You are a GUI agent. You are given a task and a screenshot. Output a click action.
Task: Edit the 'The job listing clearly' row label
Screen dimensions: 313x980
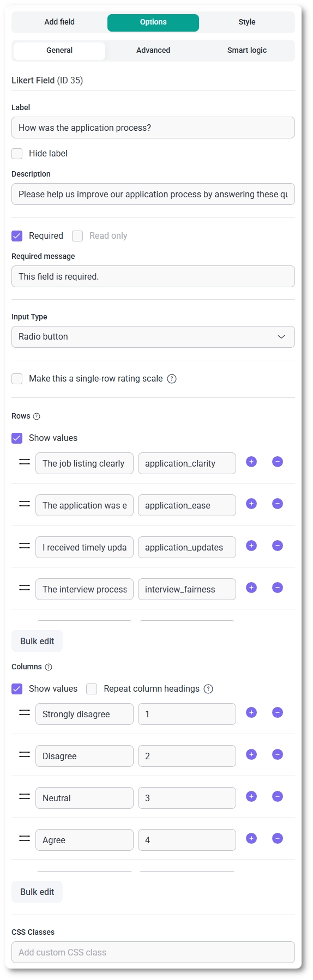click(85, 463)
